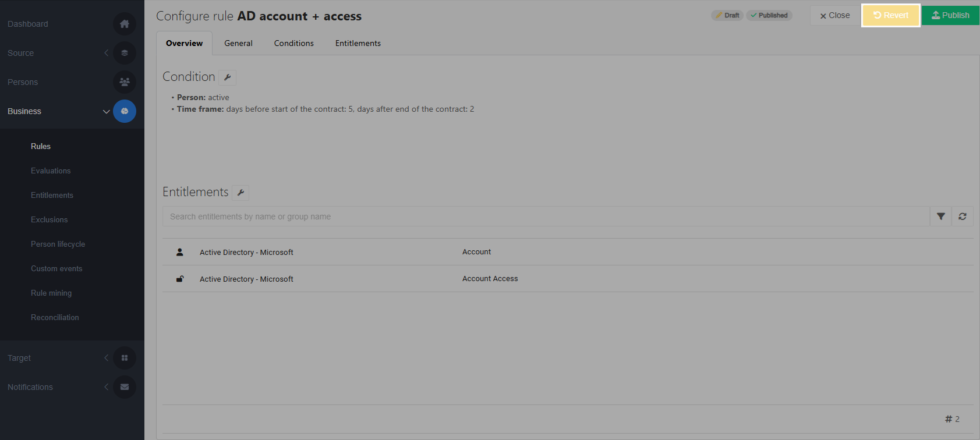Refresh the entitlements list
Viewport: 980px width, 440px height.
coord(963,217)
